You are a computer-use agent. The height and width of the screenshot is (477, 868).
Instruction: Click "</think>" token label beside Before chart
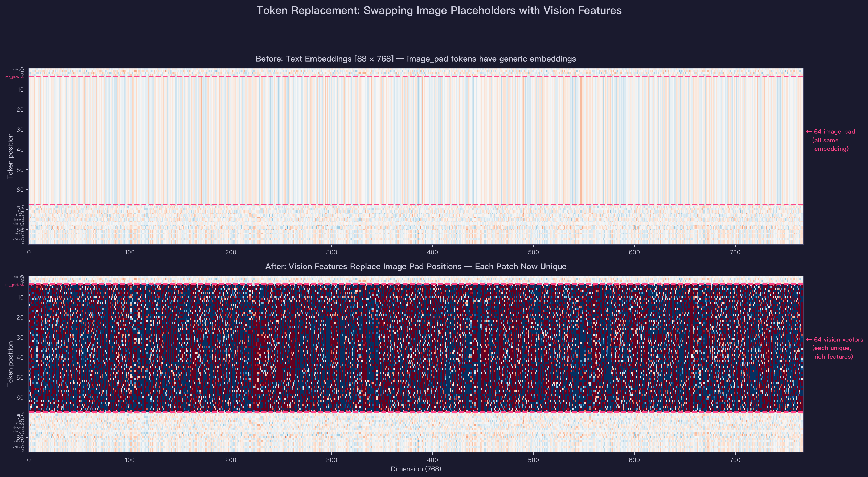pos(19,240)
